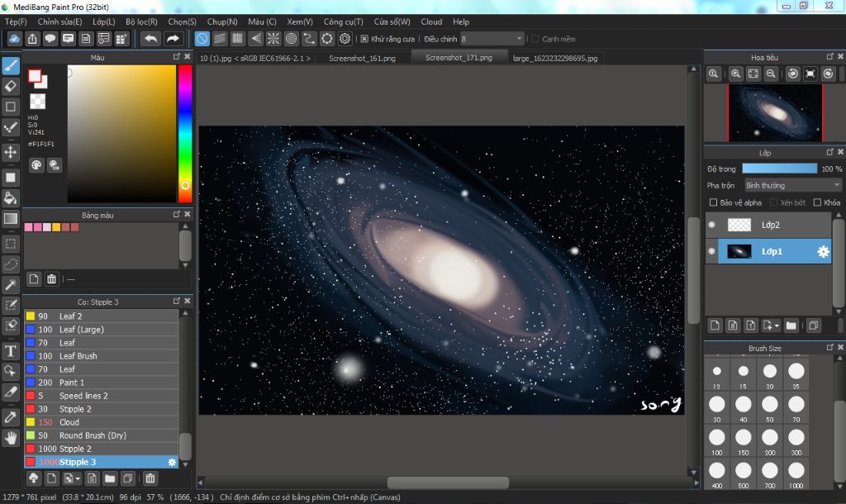Image resolution: width=846 pixels, height=504 pixels.
Task: Undock the Bảng màu palette panel
Action: pyautogui.click(x=177, y=214)
